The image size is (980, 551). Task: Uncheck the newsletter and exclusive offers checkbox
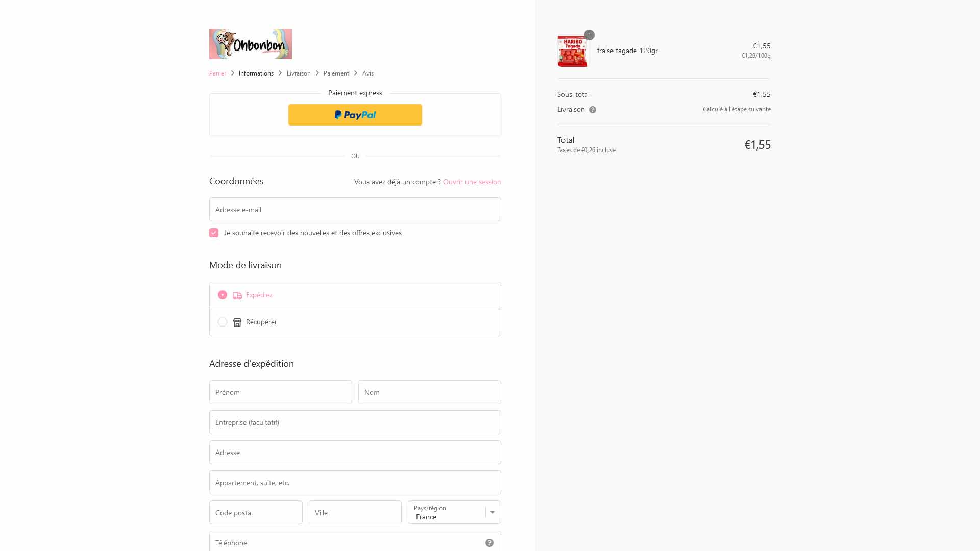(x=214, y=233)
